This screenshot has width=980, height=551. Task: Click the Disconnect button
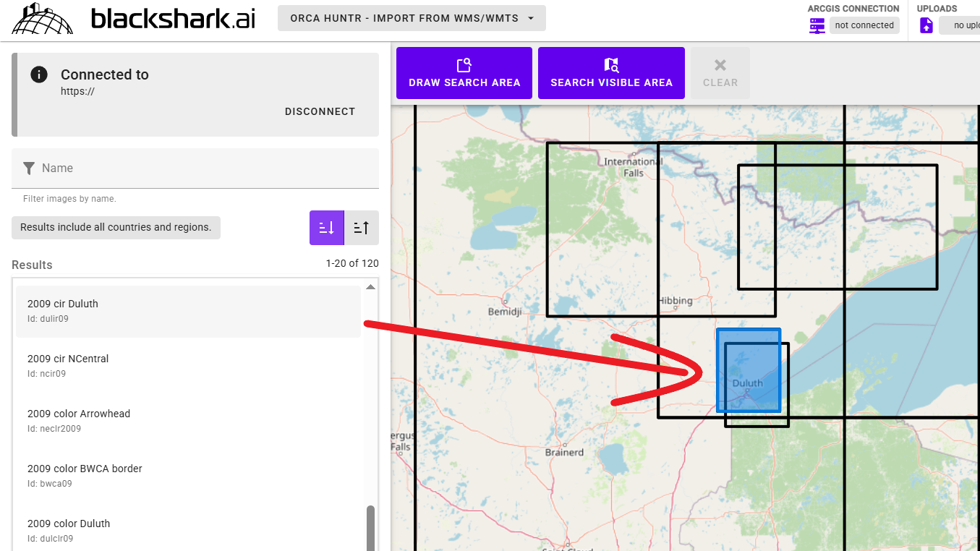pyautogui.click(x=320, y=111)
